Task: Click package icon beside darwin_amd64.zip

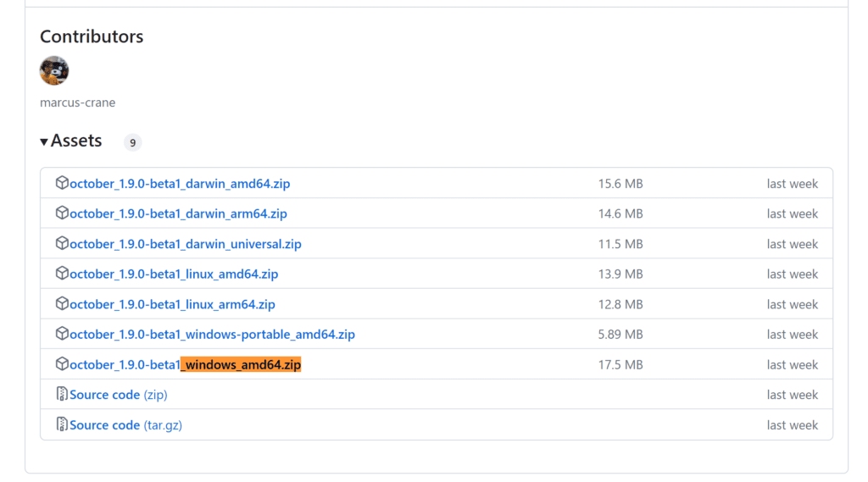Action: coord(62,183)
